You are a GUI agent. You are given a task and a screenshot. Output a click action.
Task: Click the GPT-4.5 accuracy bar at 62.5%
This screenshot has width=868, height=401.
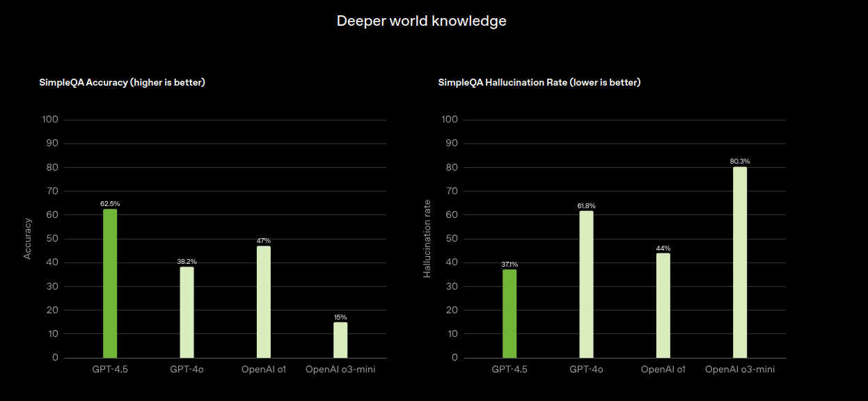click(x=110, y=283)
